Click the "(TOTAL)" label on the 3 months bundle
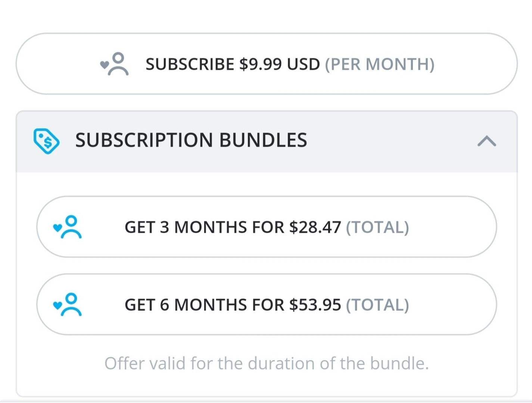 point(377,227)
